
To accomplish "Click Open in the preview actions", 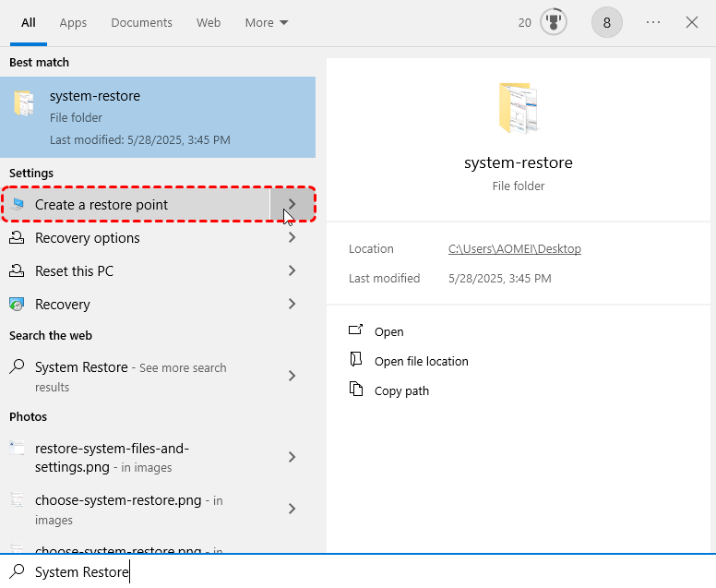I will click(389, 331).
